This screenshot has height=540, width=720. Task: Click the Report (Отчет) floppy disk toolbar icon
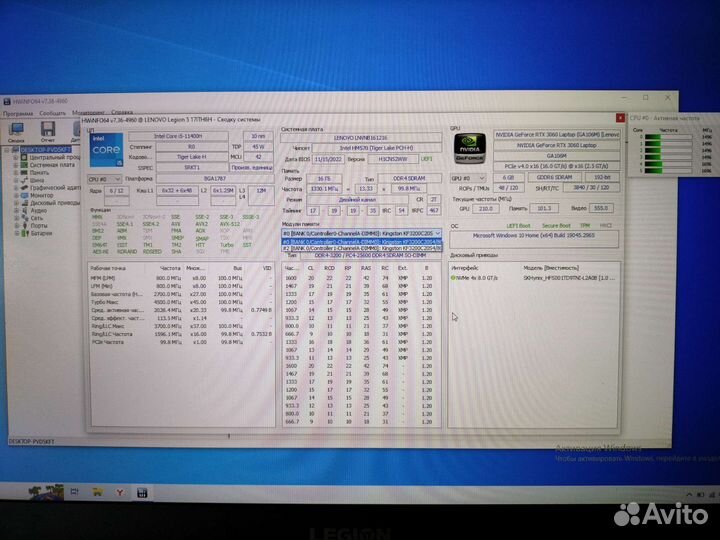tap(48, 129)
